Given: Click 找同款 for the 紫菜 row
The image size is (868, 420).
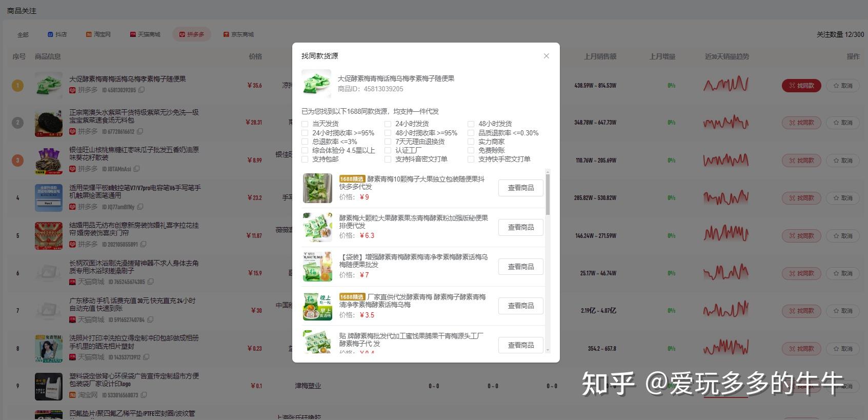Looking at the screenshot, I should click(801, 123).
